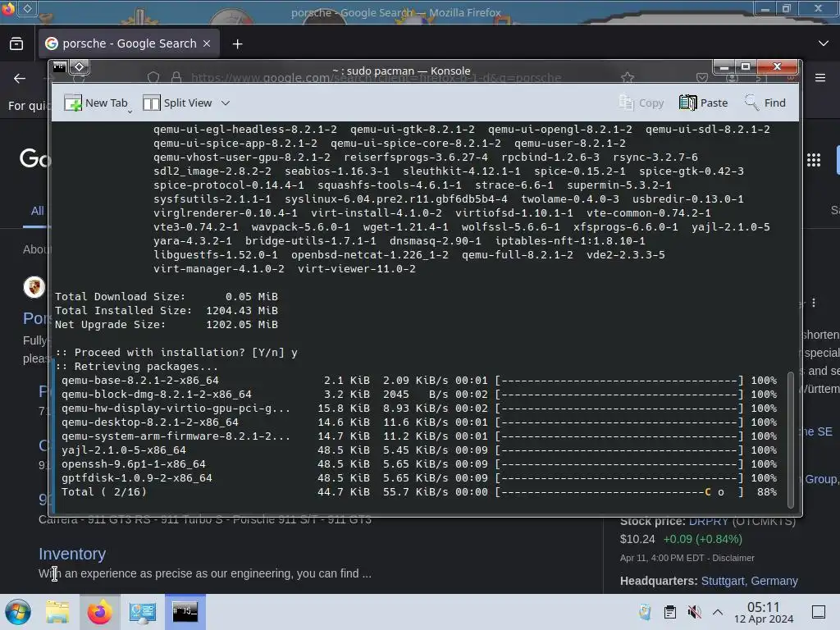
Task: Click the Total Download Size text
Action: click(120, 297)
